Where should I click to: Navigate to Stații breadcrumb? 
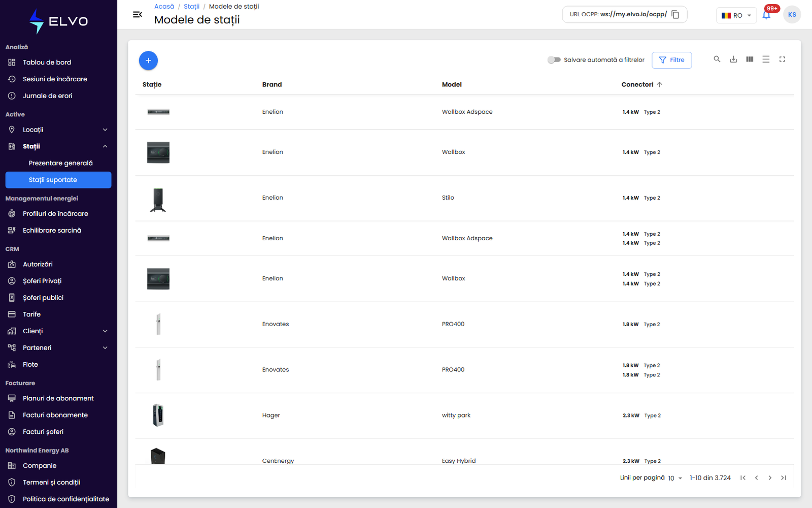pyautogui.click(x=191, y=7)
